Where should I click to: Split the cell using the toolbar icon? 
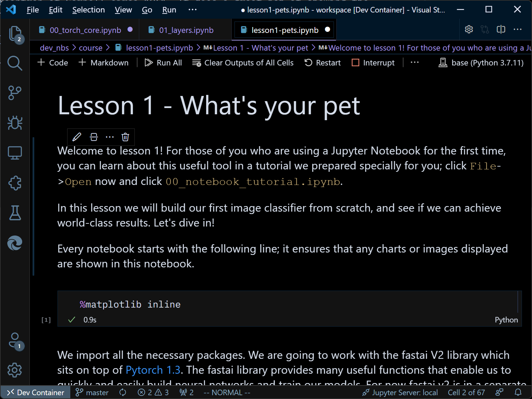click(x=94, y=137)
